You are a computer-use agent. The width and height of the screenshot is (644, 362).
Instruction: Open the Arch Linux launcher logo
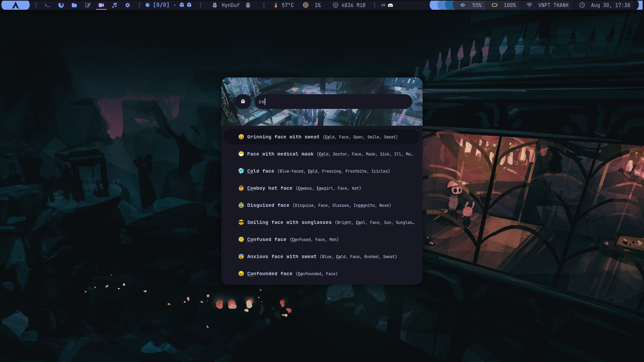click(x=15, y=5)
